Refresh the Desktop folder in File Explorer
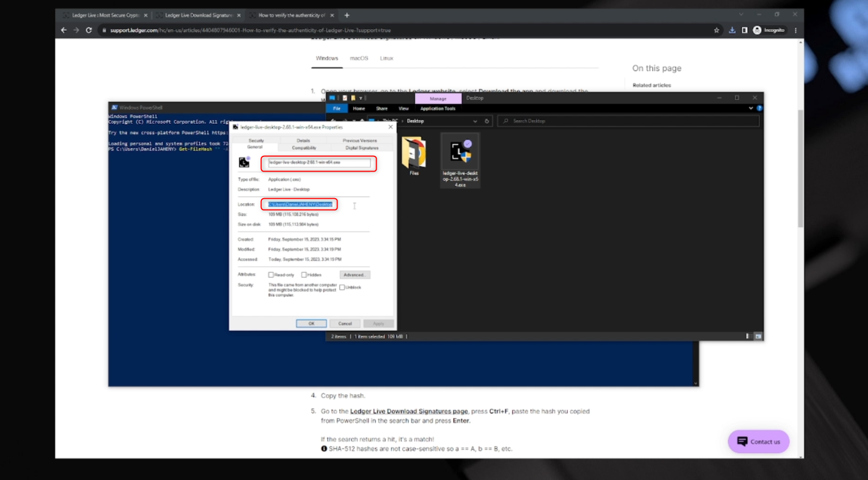This screenshot has height=480, width=868. 487,121
